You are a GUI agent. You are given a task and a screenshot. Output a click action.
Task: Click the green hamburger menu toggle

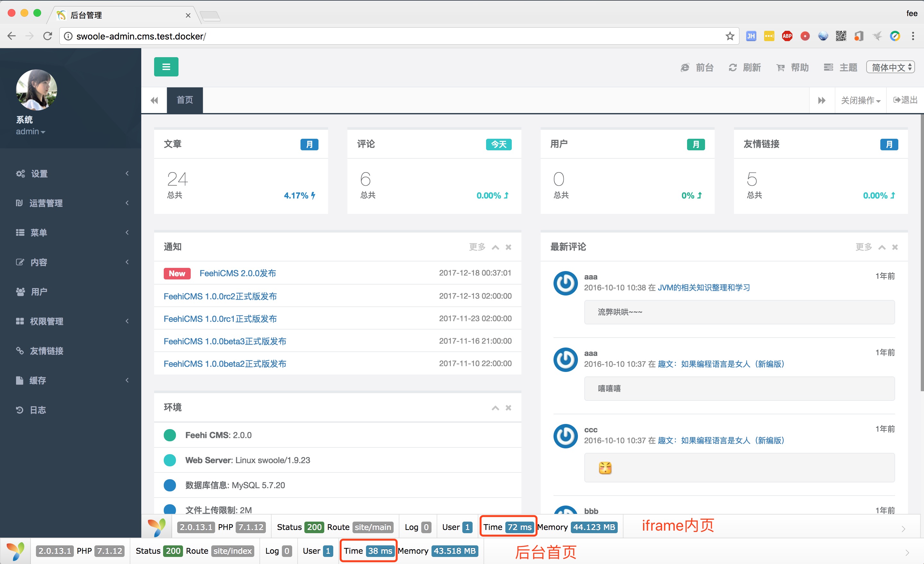pyautogui.click(x=166, y=67)
